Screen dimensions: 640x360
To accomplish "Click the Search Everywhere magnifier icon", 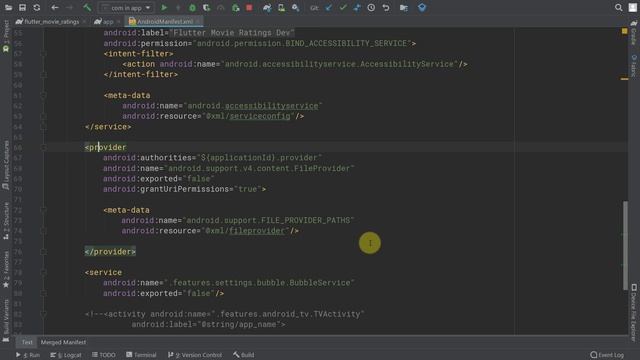I will (x=619, y=8).
